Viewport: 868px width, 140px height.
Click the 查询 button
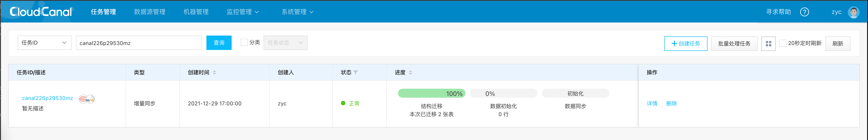pyautogui.click(x=219, y=43)
